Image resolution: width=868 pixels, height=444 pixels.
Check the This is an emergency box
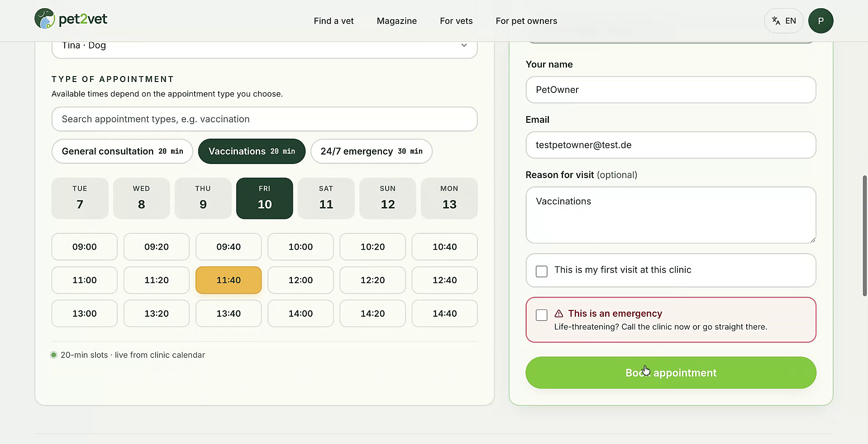click(542, 315)
